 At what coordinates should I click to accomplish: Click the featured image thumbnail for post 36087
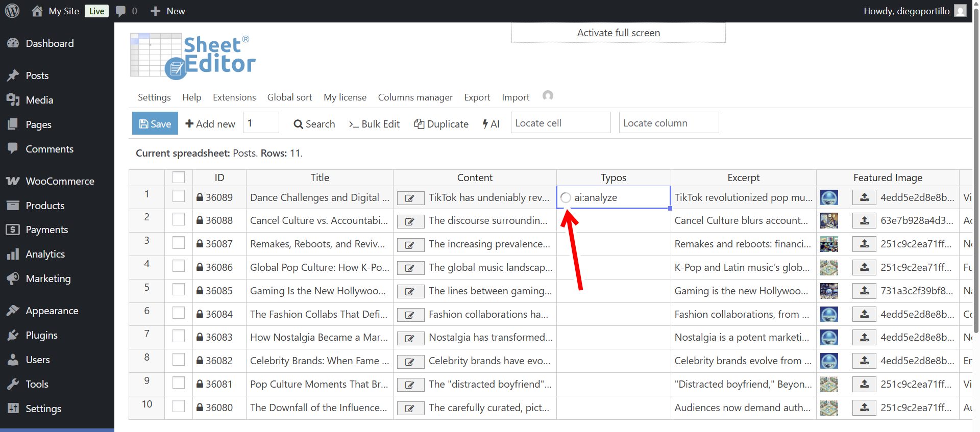tap(829, 244)
